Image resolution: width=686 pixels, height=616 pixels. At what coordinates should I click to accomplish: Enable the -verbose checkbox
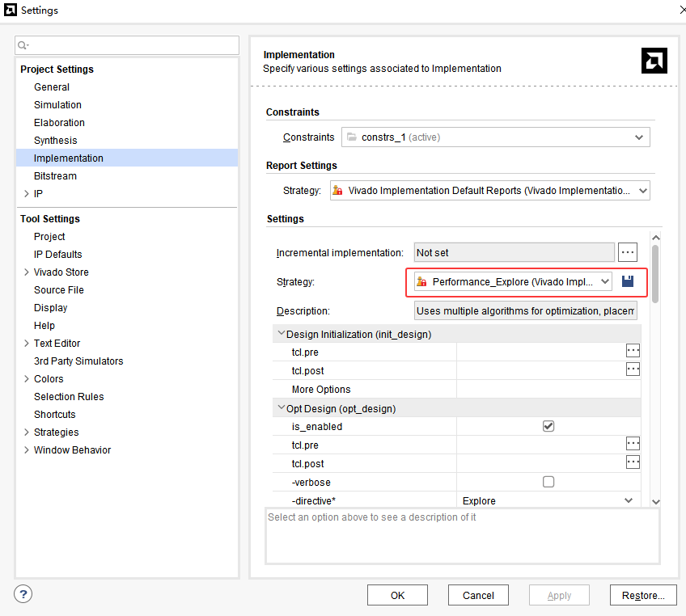548,482
